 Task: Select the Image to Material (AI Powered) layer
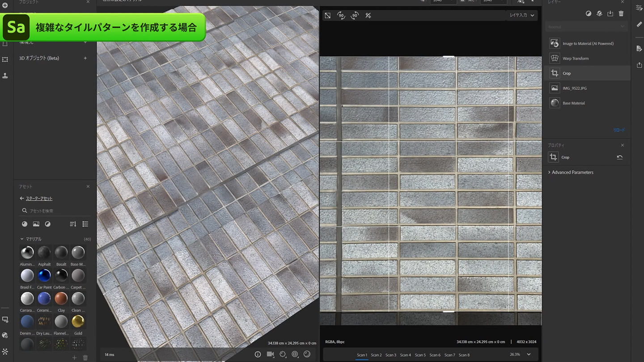point(587,43)
